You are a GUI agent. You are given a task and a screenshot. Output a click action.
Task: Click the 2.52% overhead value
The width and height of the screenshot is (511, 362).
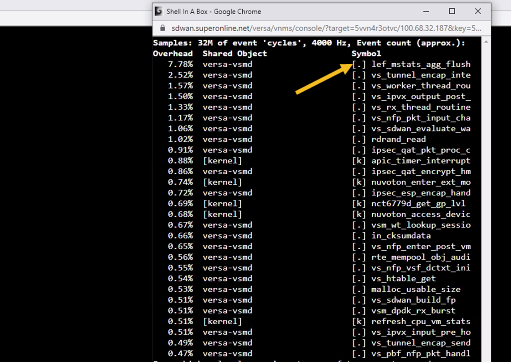pos(180,75)
